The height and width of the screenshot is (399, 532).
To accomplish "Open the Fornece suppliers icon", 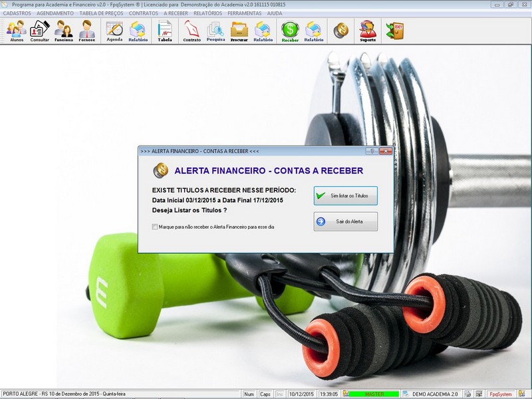I will 87,31.
